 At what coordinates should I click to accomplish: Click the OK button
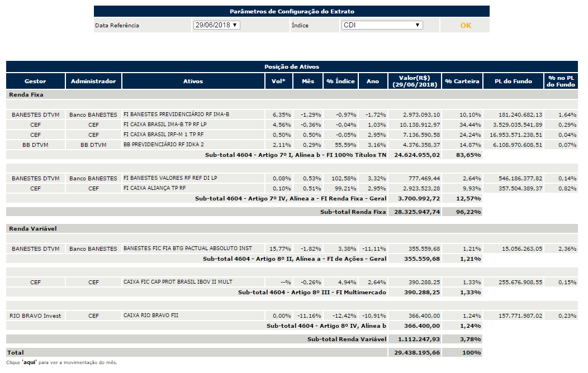click(466, 26)
